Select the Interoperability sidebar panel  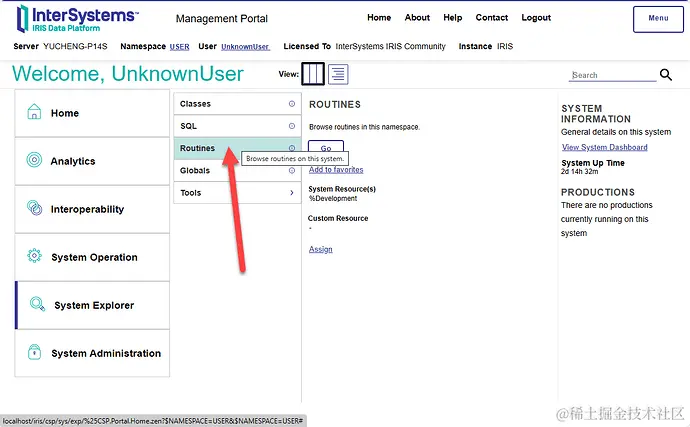point(92,209)
